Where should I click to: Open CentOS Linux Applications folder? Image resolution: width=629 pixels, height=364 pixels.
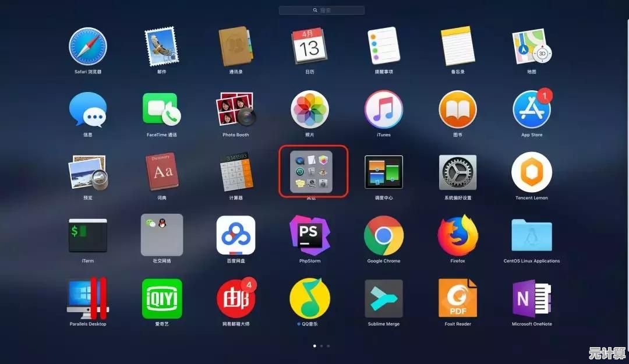(531, 235)
